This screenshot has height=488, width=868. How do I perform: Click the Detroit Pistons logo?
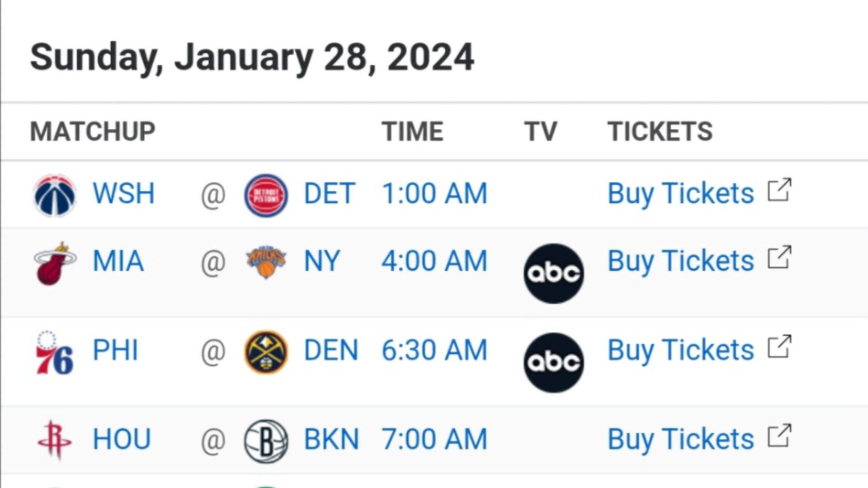tap(266, 195)
